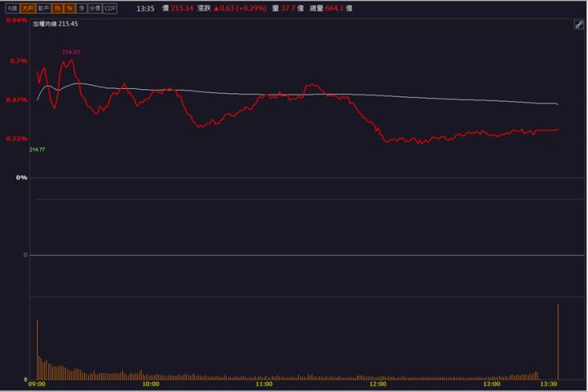588x392 pixels.
Task: Click the 12:00 time axis label
Action: click(x=377, y=384)
